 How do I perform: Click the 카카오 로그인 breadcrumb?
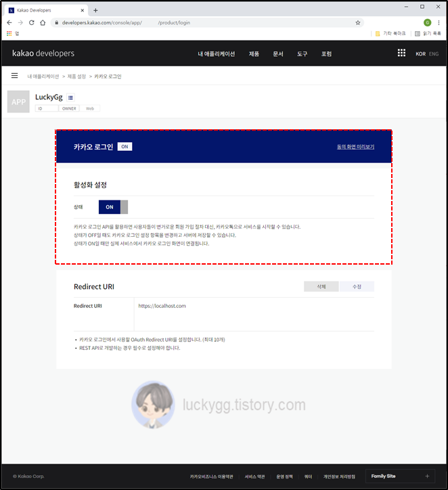pos(108,76)
